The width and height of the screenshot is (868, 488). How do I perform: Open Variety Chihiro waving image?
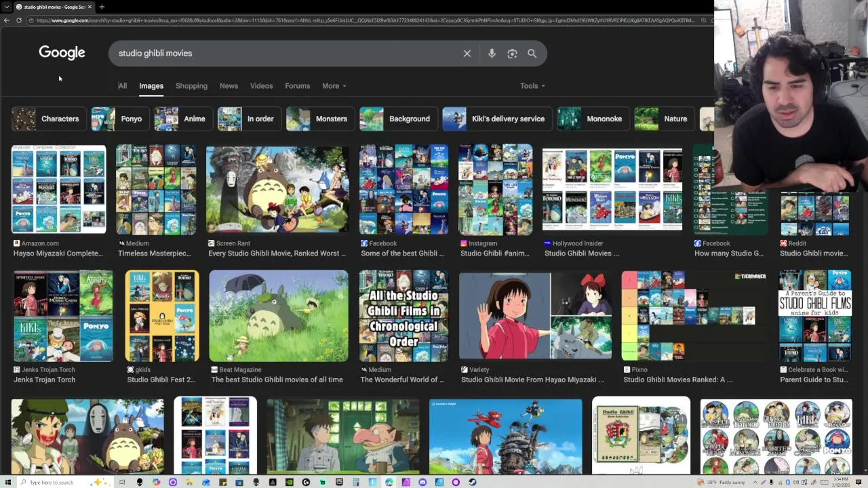pyautogui.click(x=535, y=316)
